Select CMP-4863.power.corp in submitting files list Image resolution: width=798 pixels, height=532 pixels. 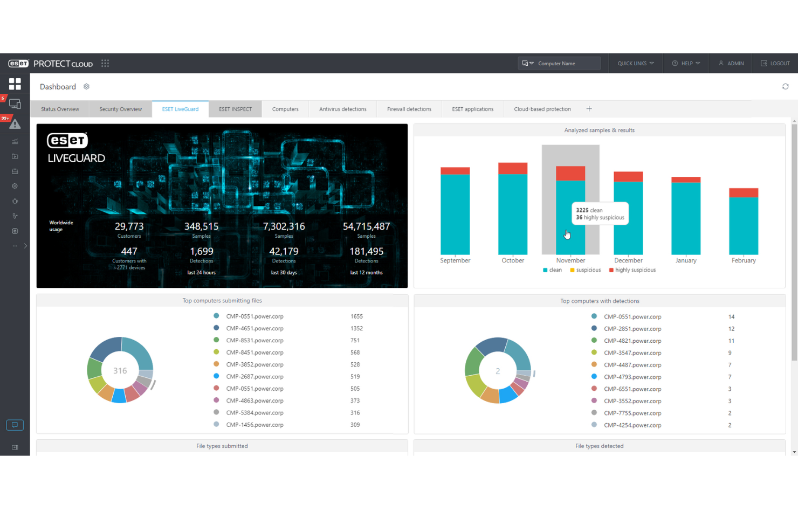point(254,400)
